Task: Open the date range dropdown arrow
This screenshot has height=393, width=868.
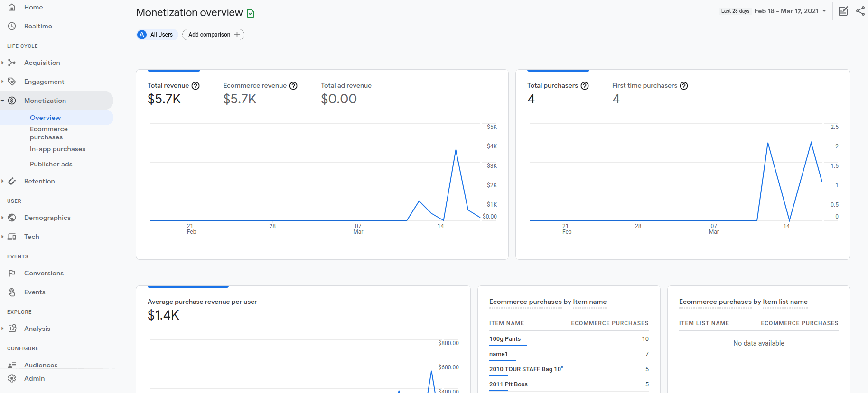Action: pos(824,11)
